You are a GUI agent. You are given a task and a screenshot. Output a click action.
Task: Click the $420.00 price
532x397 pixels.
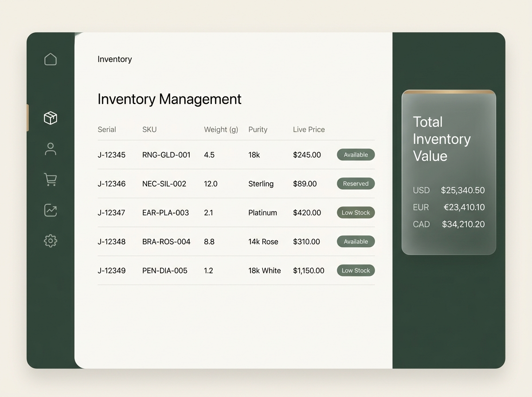(x=307, y=213)
